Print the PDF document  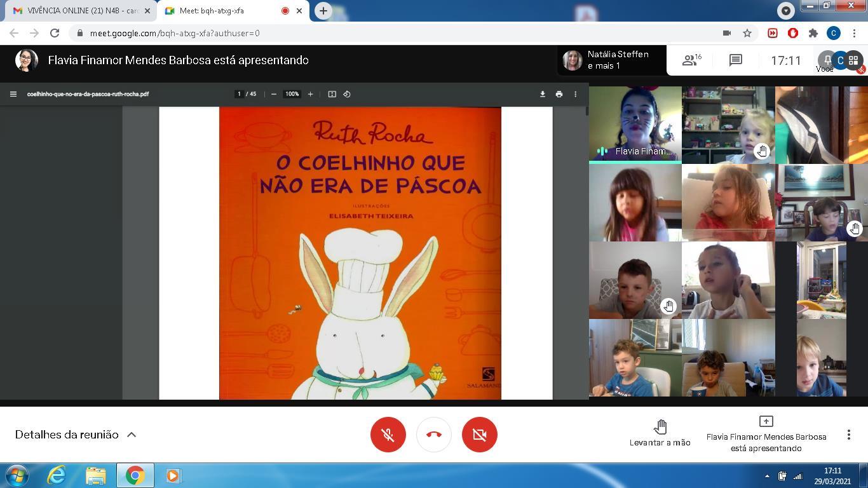pyautogui.click(x=559, y=94)
